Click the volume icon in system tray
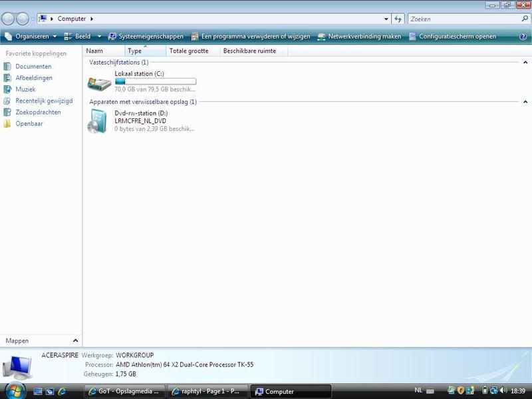 pos(503,390)
